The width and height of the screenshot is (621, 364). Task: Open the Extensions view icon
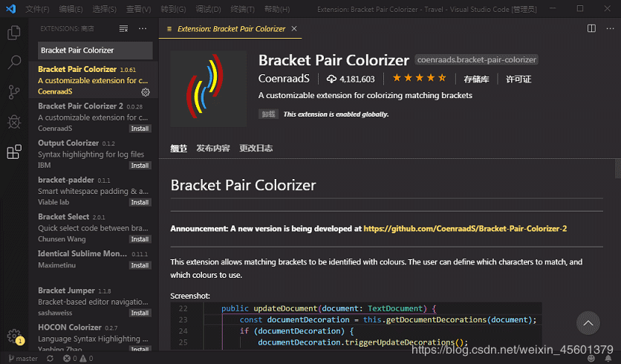[x=14, y=152]
